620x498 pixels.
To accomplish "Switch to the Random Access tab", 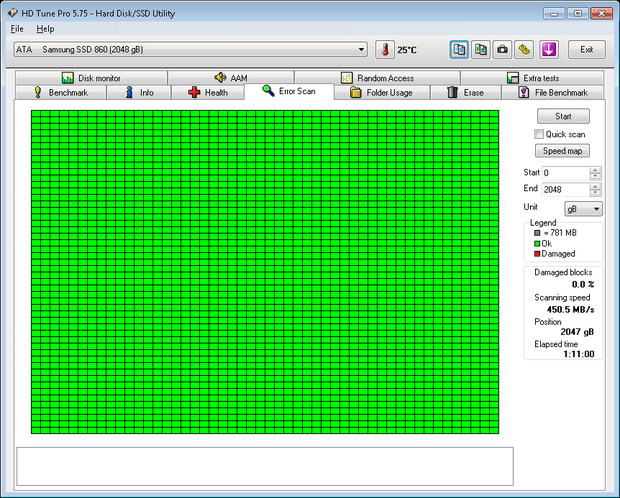I will (x=377, y=78).
